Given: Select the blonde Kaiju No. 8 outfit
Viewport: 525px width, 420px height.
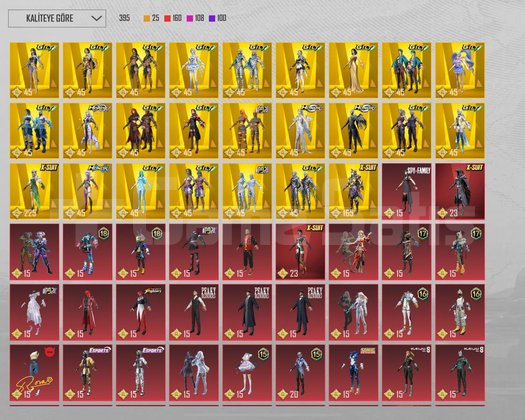Looking at the screenshot, I should (x=407, y=373).
